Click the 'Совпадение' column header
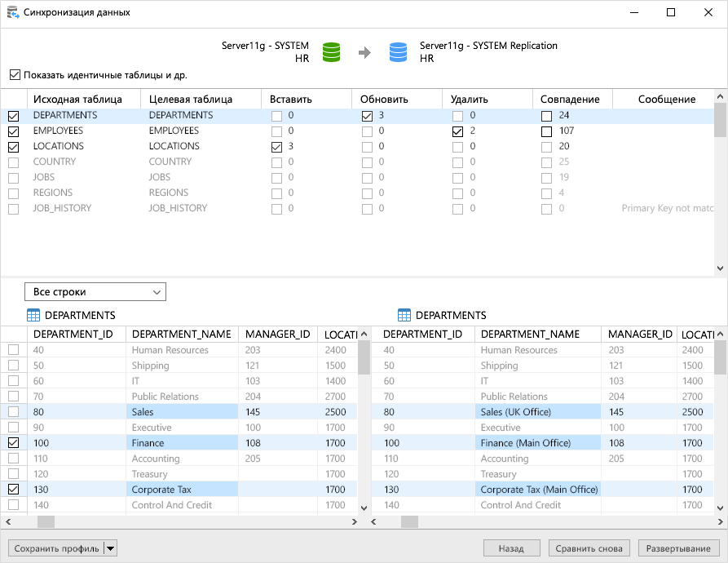 [x=570, y=100]
